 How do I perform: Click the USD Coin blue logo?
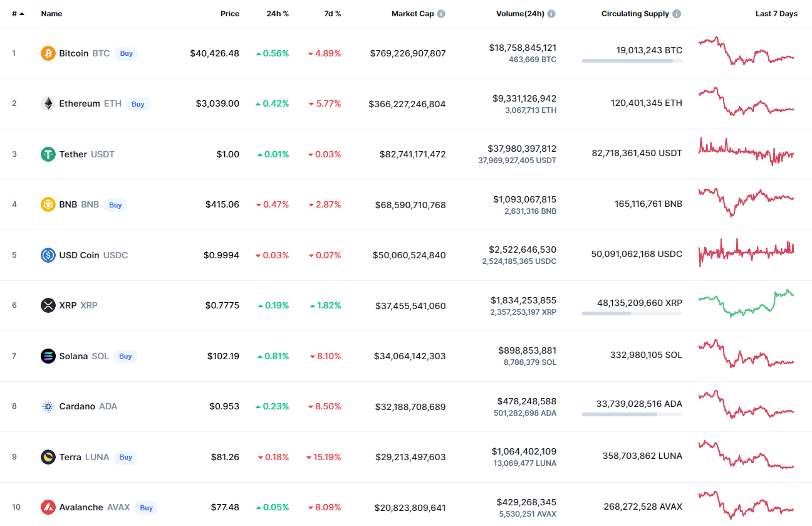[48, 255]
